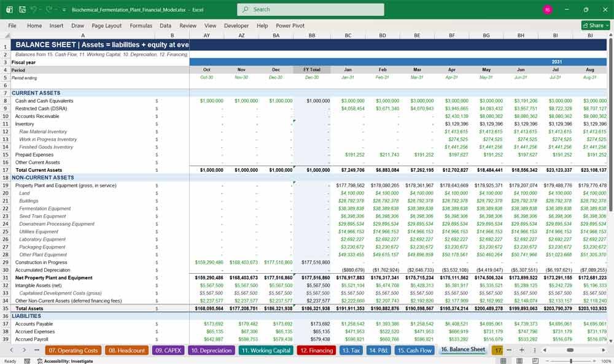Click the Excel app logo icon
Image resolution: width=614 pixels, height=364 pixels.
(x=9, y=9)
